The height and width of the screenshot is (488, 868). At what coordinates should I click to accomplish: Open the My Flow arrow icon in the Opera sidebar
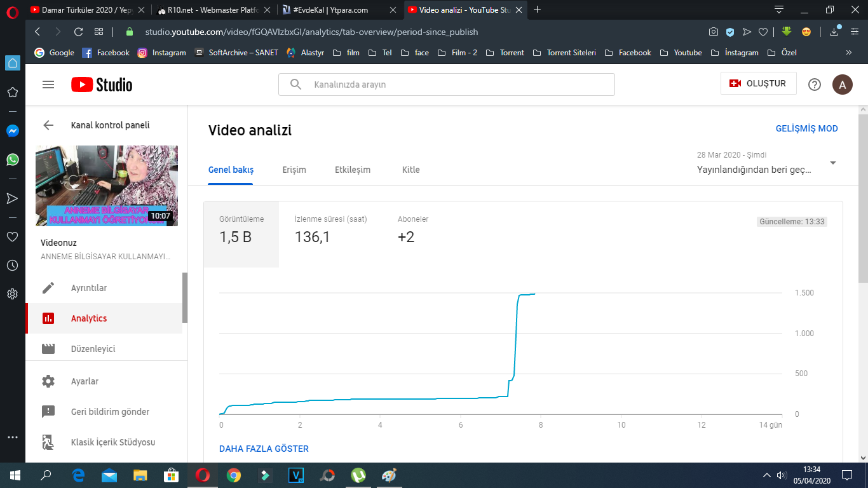tap(13, 199)
